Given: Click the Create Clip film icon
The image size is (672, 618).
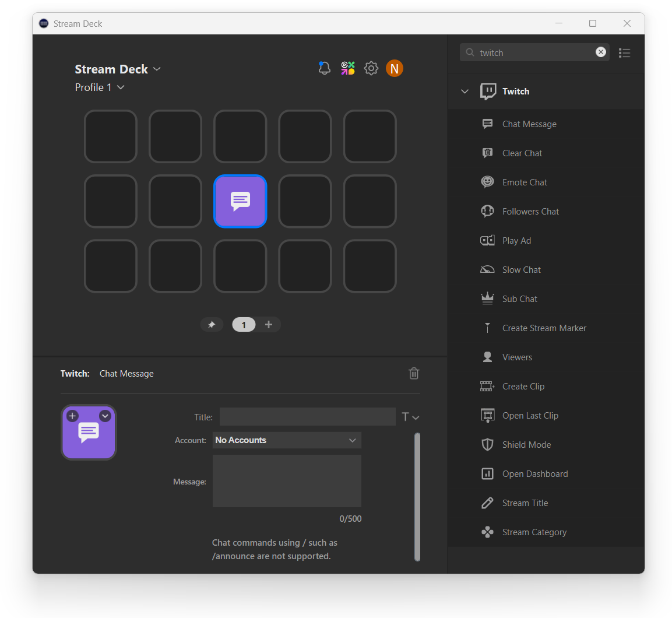Looking at the screenshot, I should [x=487, y=386].
